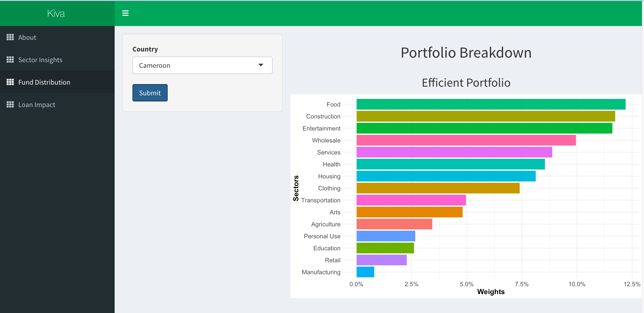Go to Loan Impact section
This screenshot has height=313, width=644.
click(37, 105)
